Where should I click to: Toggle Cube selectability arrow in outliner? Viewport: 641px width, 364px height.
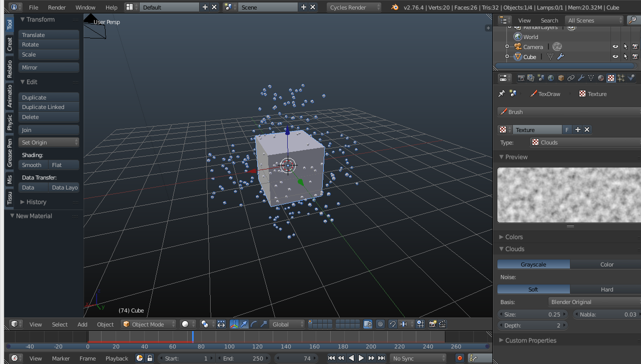point(625,56)
